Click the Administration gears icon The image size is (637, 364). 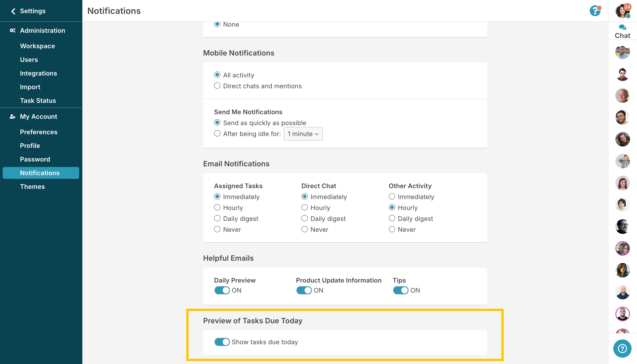pyautogui.click(x=13, y=30)
